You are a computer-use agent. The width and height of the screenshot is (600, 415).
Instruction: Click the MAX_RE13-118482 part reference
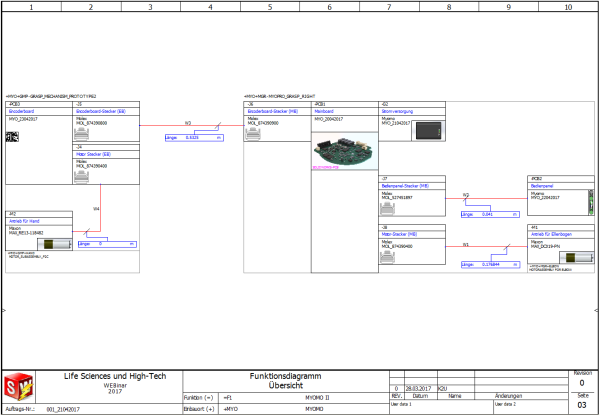[26, 233]
